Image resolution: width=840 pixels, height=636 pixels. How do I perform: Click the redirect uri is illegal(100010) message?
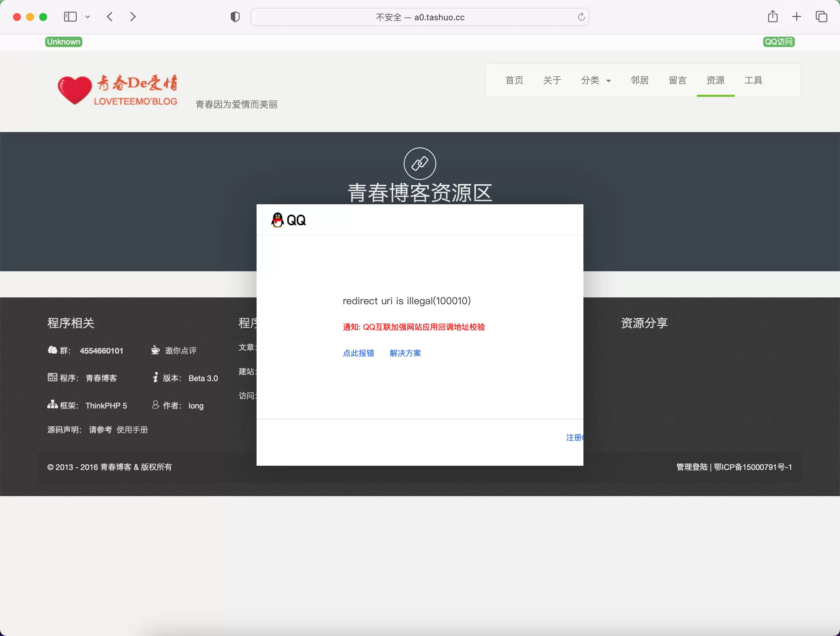click(x=407, y=301)
